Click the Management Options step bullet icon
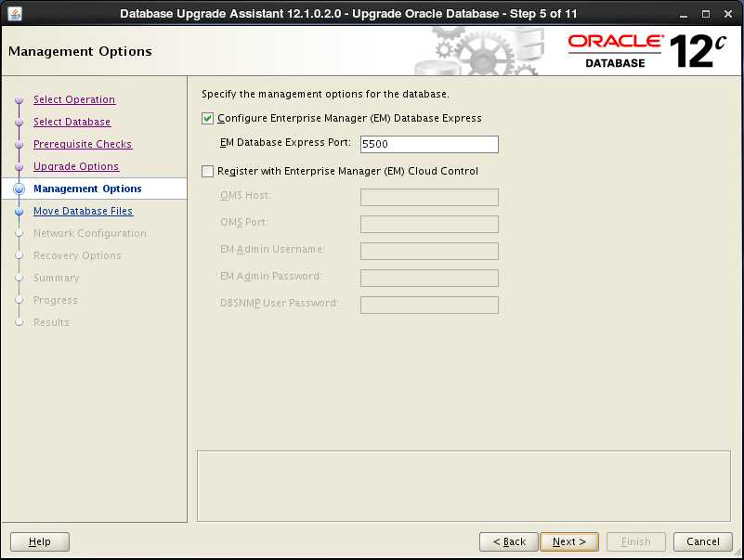This screenshot has height=560, width=744. pyautogui.click(x=19, y=189)
